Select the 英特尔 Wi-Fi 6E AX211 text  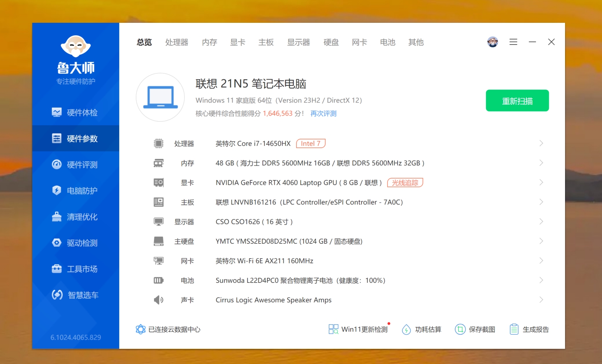point(264,261)
